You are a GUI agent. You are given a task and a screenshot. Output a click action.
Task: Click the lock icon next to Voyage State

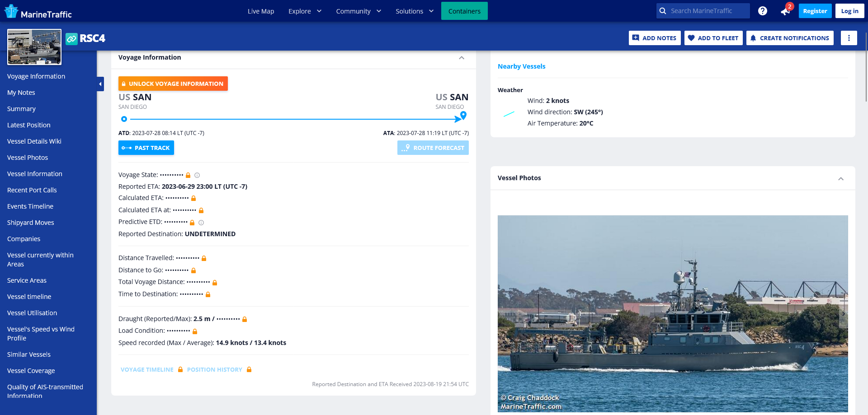[188, 175]
